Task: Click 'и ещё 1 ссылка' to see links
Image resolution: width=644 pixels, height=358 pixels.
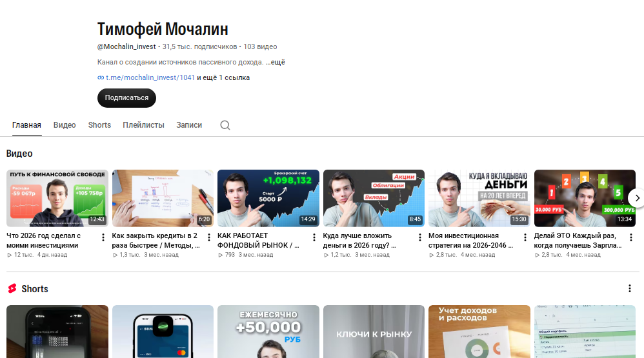Action: [223, 77]
